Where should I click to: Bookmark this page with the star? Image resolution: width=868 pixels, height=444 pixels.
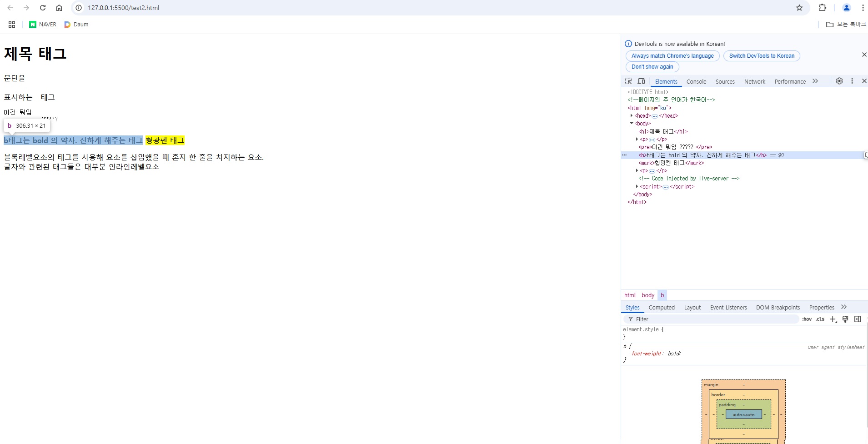pos(799,8)
